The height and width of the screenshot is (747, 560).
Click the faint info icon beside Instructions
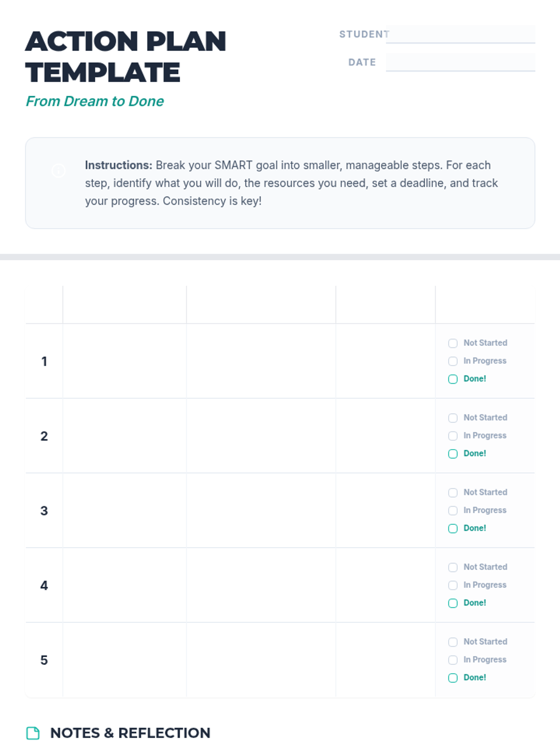point(58,170)
